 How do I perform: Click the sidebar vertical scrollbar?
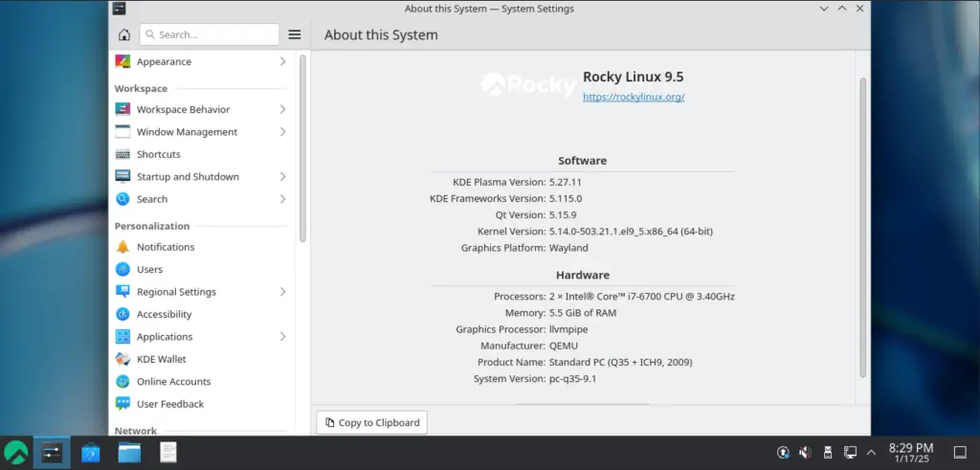click(x=302, y=148)
